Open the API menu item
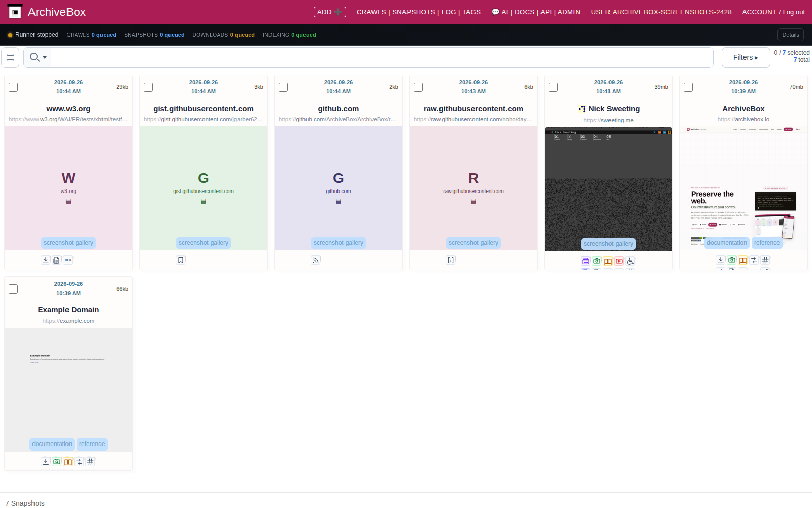The width and height of the screenshot is (812, 508). (x=546, y=12)
